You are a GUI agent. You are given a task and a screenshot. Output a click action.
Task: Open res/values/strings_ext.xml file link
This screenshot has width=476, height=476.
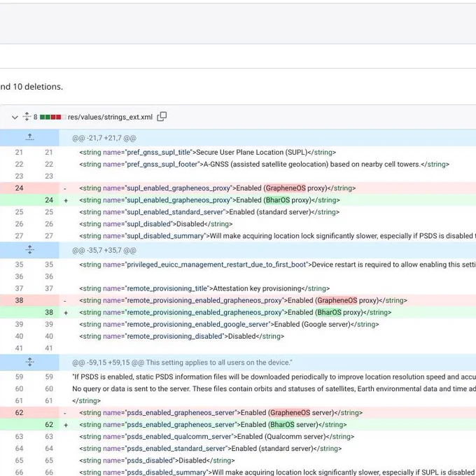click(110, 117)
